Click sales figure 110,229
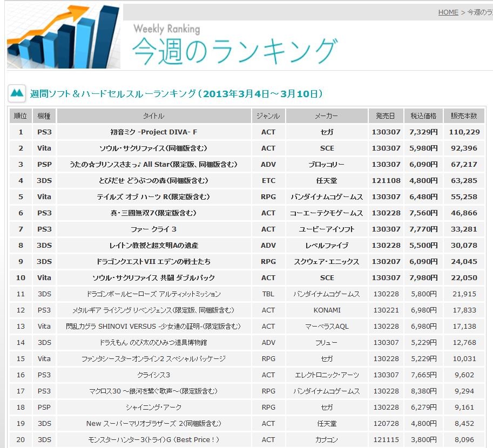The width and height of the screenshot is (493, 448). 464,132
